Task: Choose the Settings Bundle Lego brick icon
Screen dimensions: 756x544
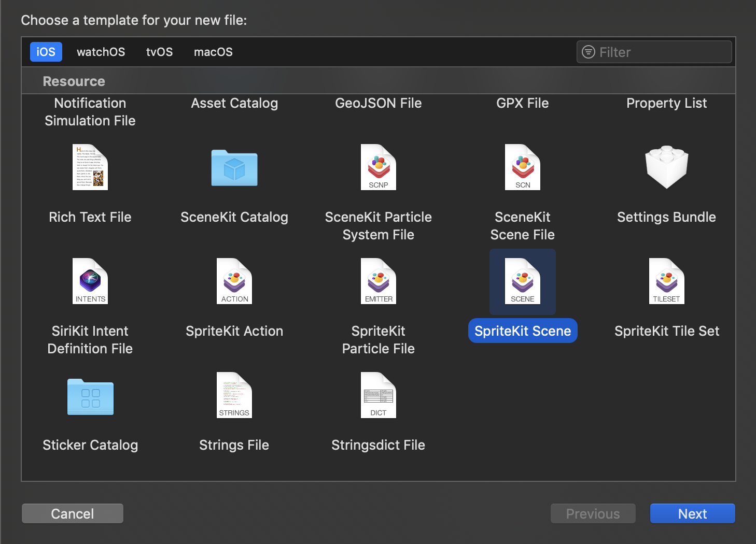Action: (x=667, y=167)
